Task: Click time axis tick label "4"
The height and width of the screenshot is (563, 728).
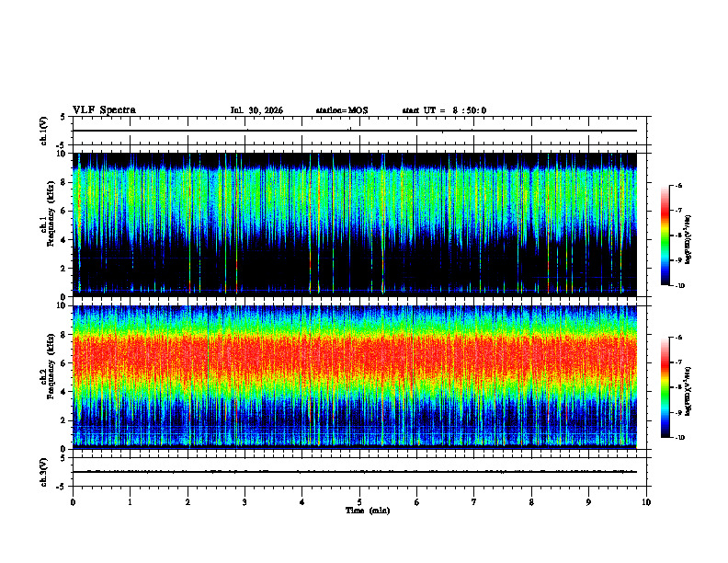Action: click(302, 502)
